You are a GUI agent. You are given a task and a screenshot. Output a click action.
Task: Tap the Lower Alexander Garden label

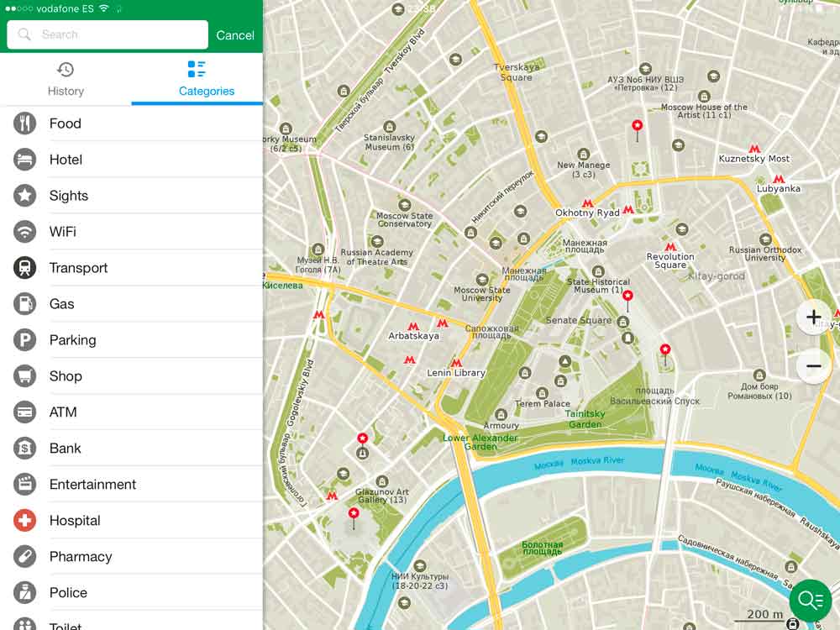tap(480, 442)
